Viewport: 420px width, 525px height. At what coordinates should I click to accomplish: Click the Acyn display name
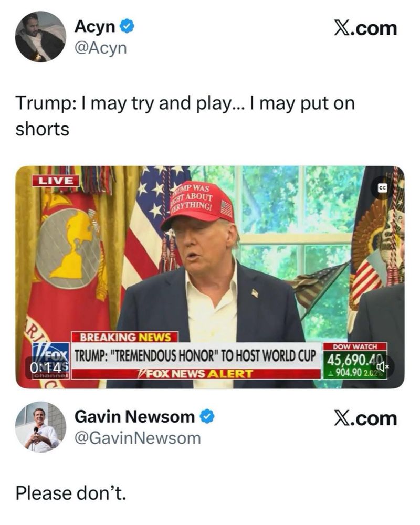pos(95,26)
